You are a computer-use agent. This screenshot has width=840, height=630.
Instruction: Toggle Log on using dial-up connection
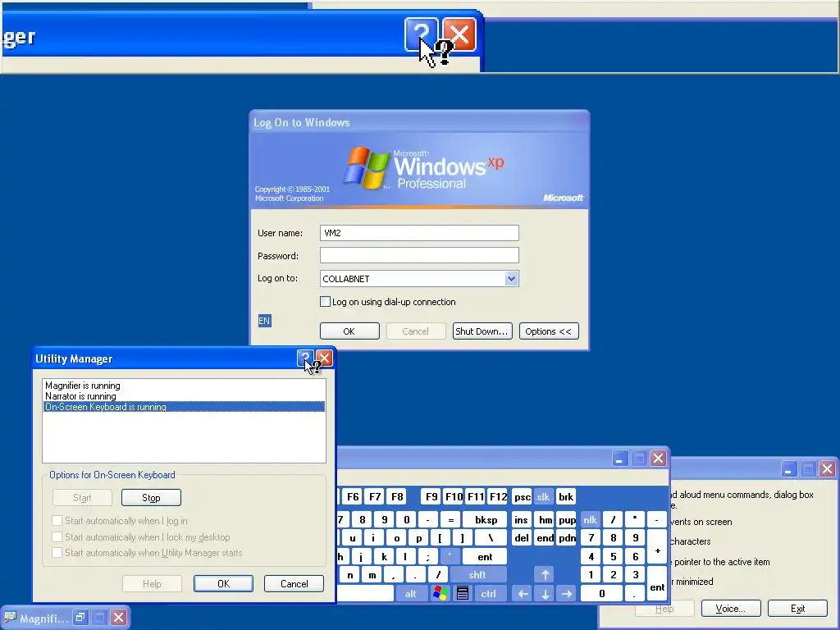[325, 302]
